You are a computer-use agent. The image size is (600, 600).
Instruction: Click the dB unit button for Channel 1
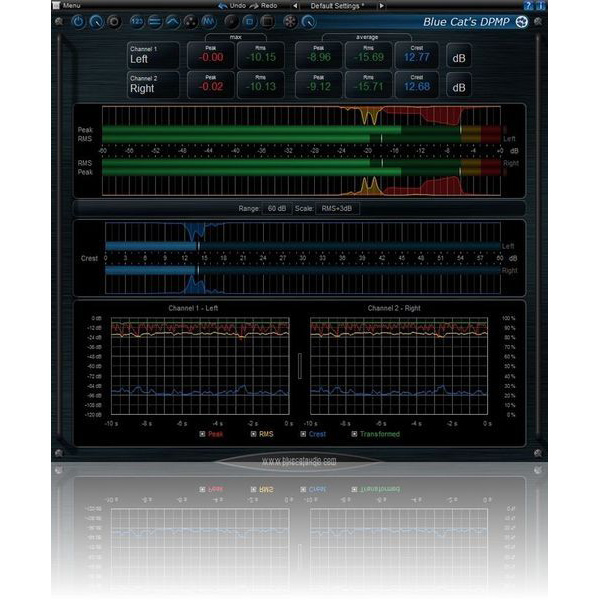point(459,56)
